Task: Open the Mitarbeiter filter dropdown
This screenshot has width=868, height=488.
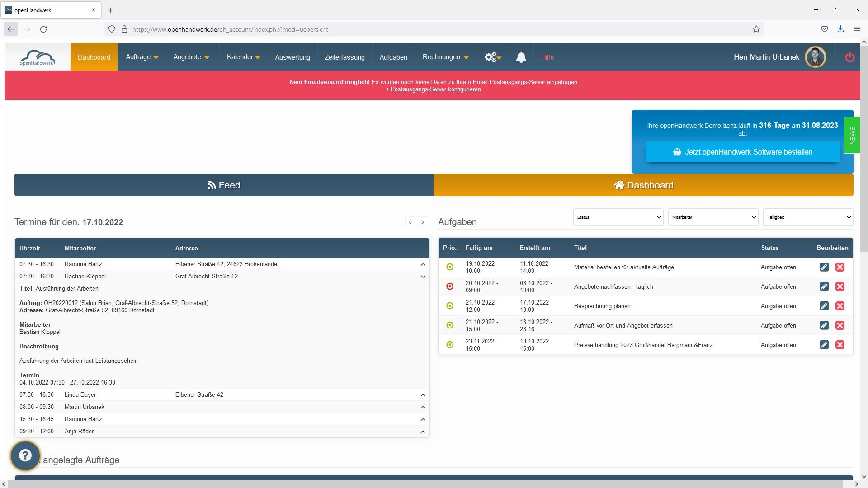Action: coord(712,217)
